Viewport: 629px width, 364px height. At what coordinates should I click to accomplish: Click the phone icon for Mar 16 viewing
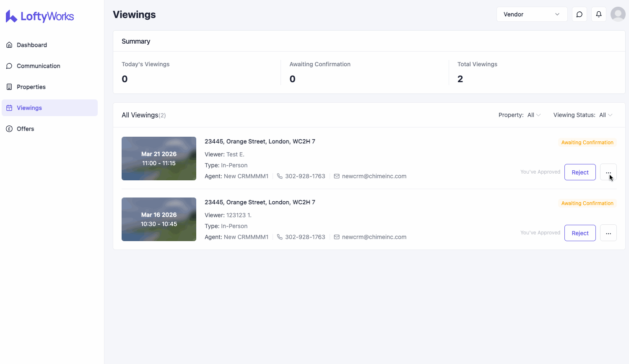click(x=280, y=237)
